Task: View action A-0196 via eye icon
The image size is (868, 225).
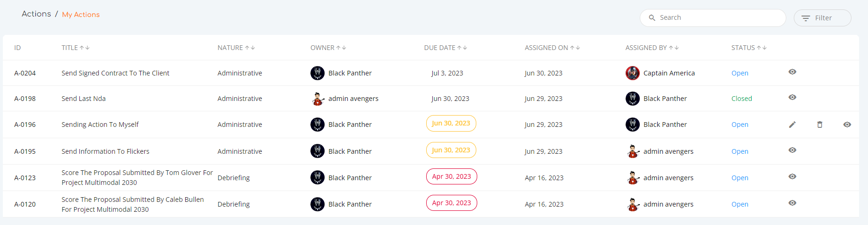Action: click(847, 125)
